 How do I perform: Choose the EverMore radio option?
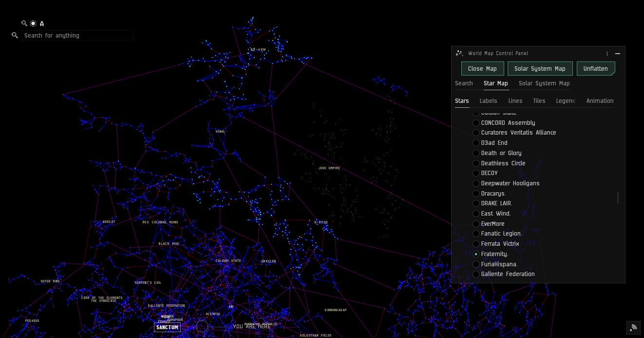(x=476, y=224)
